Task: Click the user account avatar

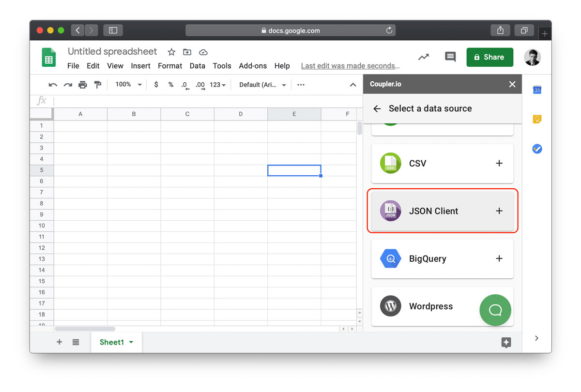Action: tap(533, 57)
